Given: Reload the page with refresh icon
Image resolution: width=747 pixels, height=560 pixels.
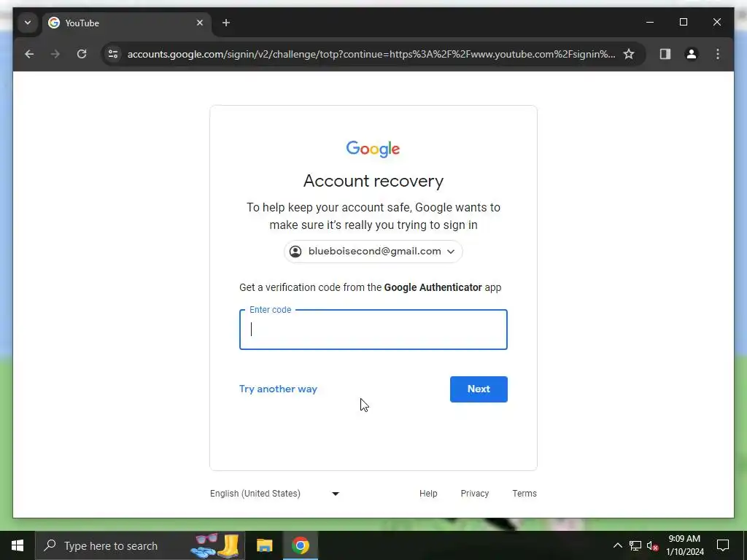Looking at the screenshot, I should 82,54.
